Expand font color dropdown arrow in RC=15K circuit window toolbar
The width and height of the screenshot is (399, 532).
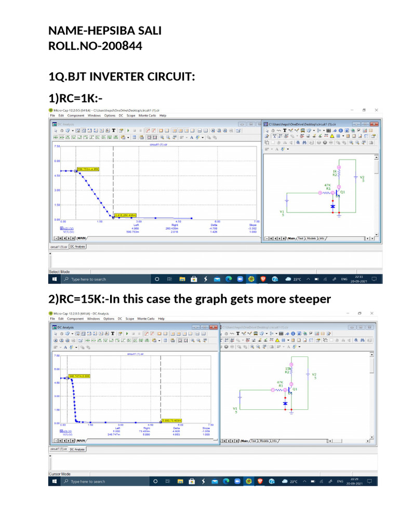point(299,347)
